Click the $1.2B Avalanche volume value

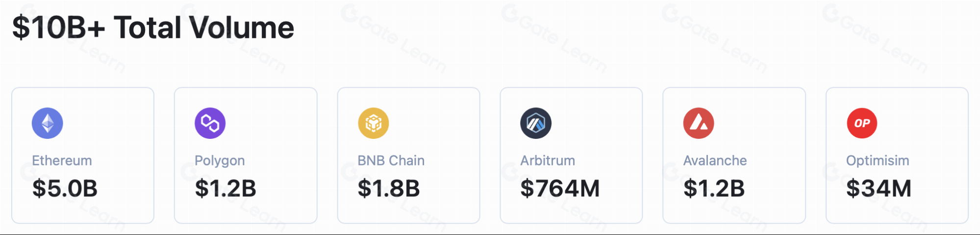point(714,188)
